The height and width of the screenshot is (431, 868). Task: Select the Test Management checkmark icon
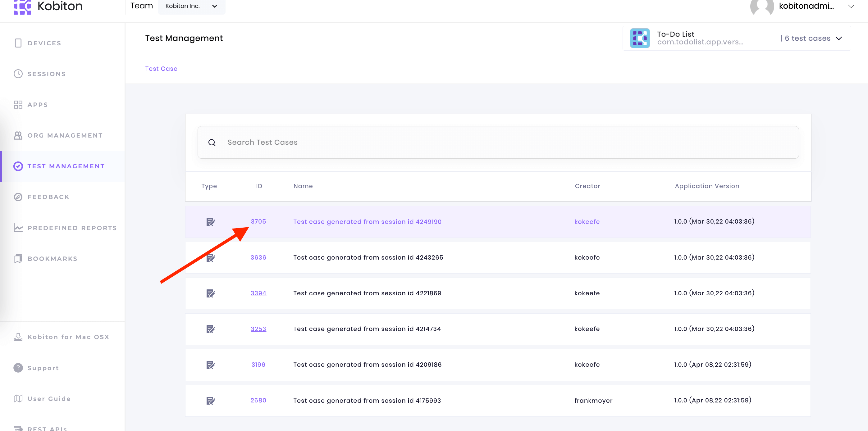click(18, 166)
